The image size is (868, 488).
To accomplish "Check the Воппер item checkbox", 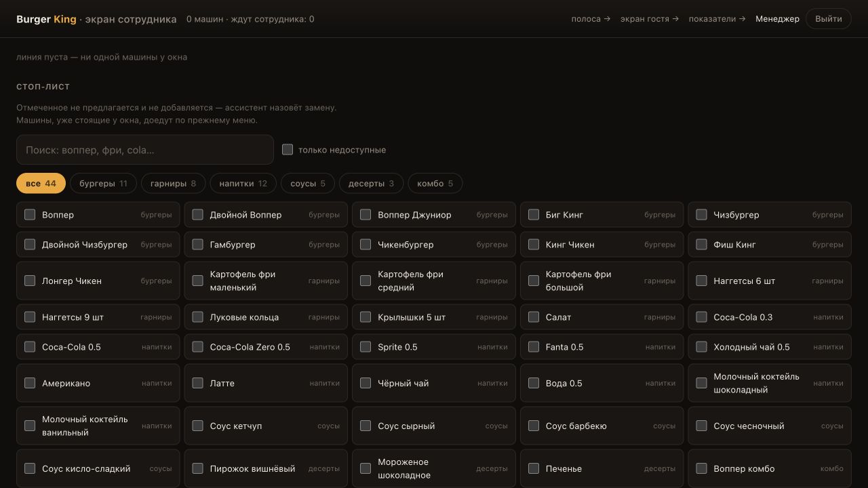I will coord(30,215).
